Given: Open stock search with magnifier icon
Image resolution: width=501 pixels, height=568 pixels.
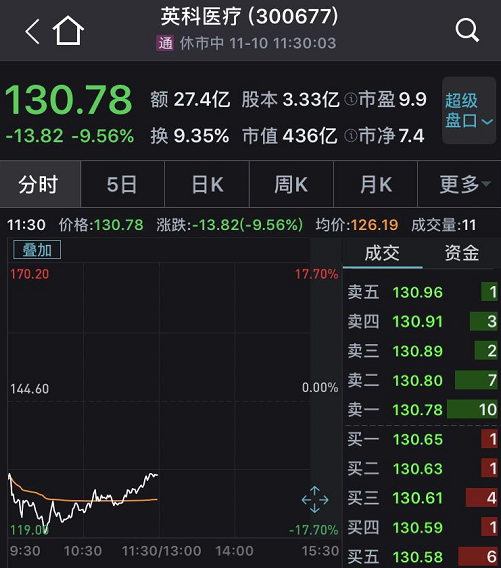Looking at the screenshot, I should [x=467, y=30].
